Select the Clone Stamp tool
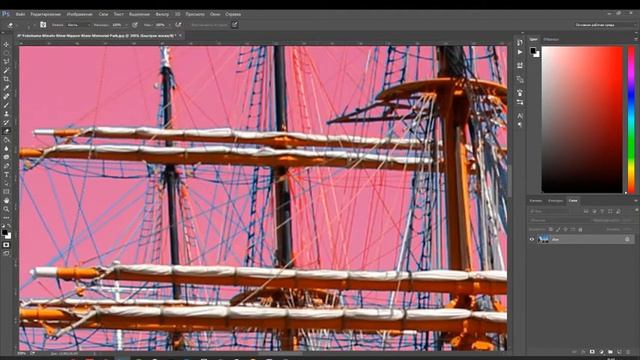This screenshot has width=640, height=360. coord(6,114)
